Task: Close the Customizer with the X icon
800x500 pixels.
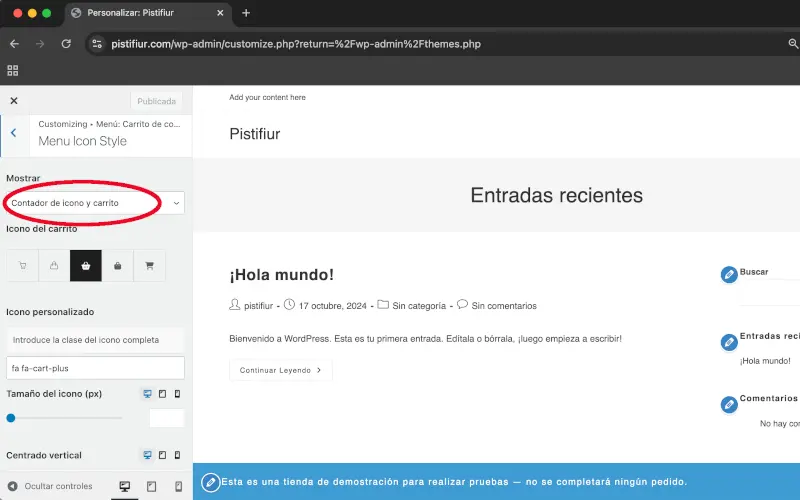Action: [x=14, y=101]
